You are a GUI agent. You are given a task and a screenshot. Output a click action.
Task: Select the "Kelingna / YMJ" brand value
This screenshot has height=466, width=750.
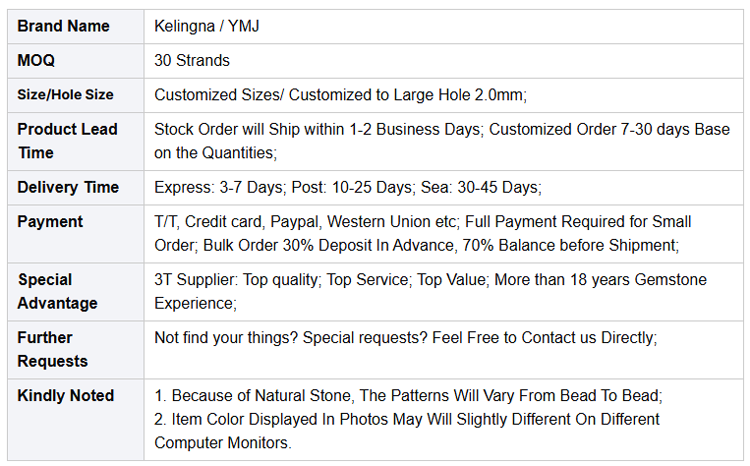(208, 26)
